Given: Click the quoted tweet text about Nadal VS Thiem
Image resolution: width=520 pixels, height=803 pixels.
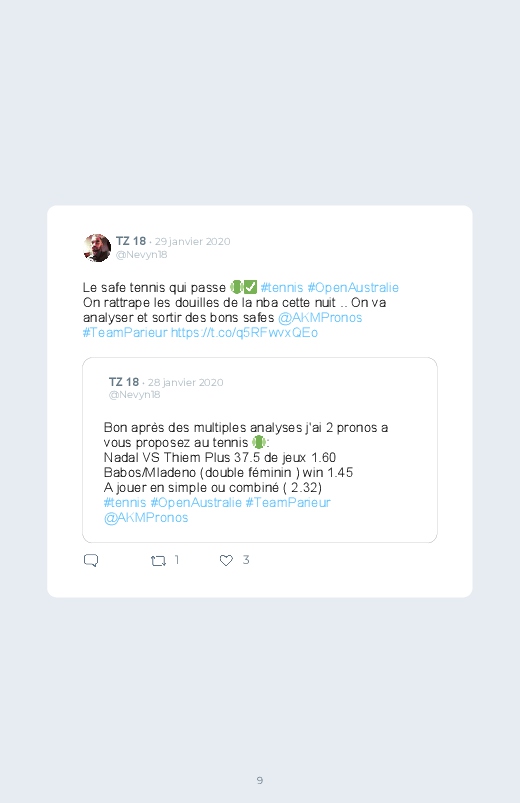Looking at the screenshot, I should pos(220,457).
